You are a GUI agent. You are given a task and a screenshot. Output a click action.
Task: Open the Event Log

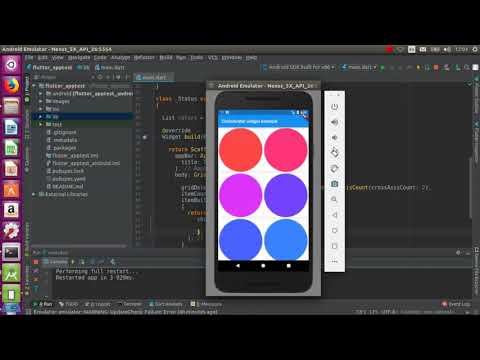(456, 304)
